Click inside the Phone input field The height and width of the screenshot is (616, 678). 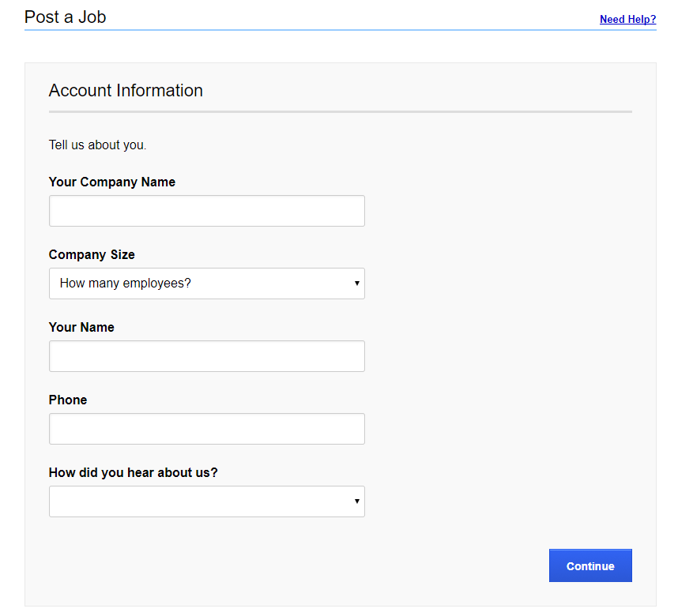pos(206,429)
